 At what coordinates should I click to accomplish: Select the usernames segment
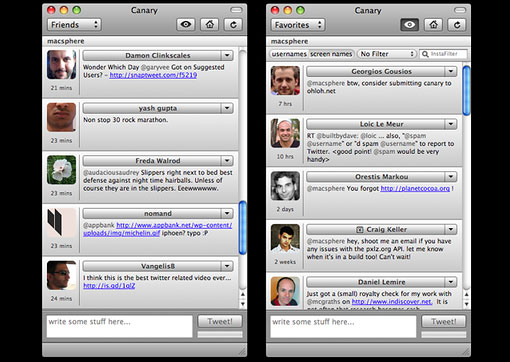[289, 54]
